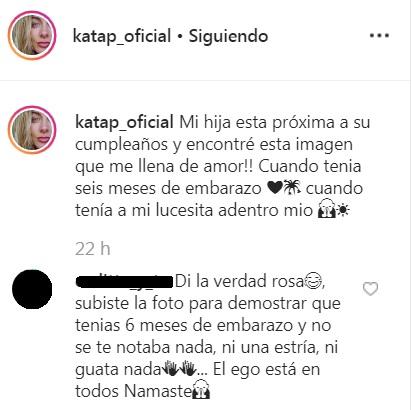This screenshot has height=410, width=411.
Task: Click the palm tree emoji in caption
Action: 292,188
